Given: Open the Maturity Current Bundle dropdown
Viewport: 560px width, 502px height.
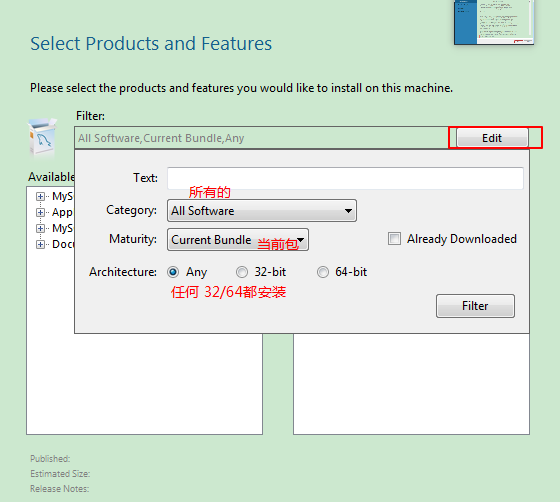Looking at the screenshot, I should pos(238,240).
